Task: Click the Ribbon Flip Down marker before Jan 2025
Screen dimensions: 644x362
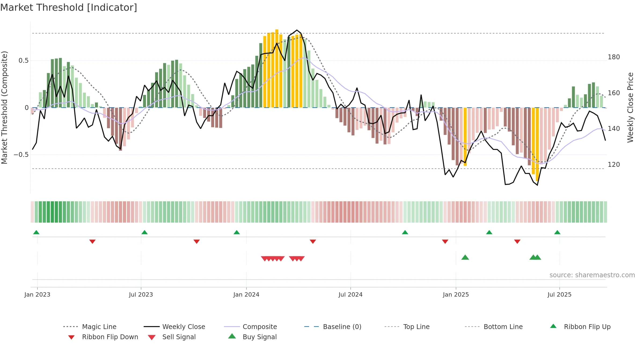Action: tap(445, 242)
